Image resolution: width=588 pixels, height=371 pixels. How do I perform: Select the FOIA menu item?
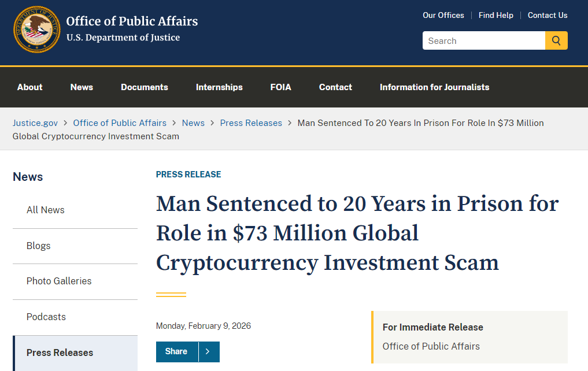281,87
